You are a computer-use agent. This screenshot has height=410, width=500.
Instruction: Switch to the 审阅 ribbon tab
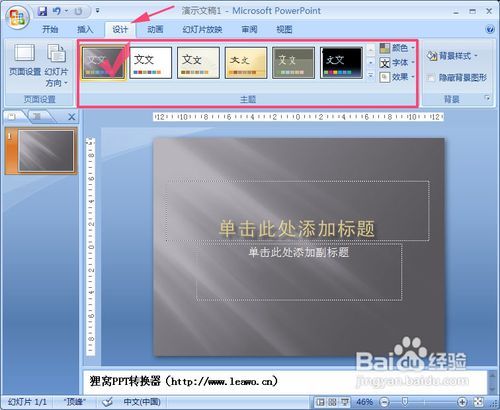(249, 30)
